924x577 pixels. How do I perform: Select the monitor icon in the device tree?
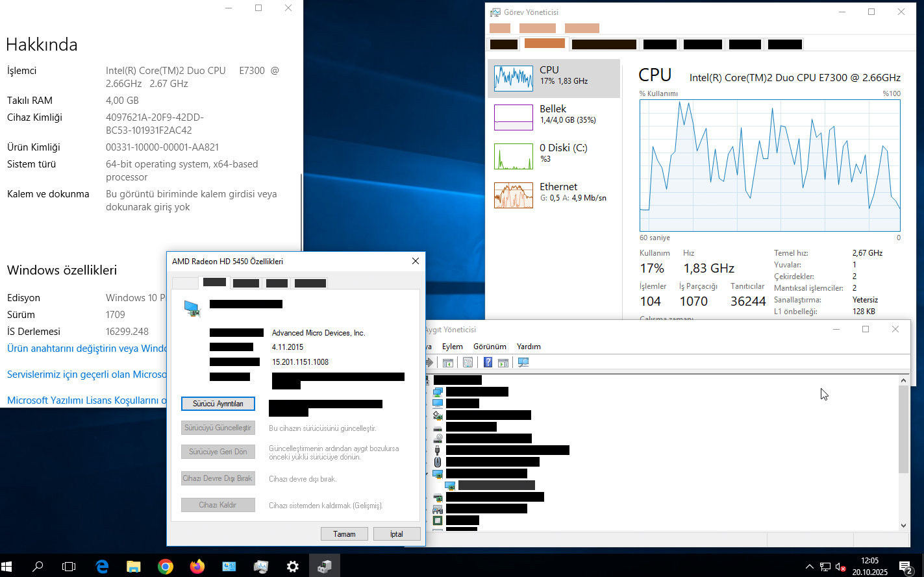click(x=438, y=403)
